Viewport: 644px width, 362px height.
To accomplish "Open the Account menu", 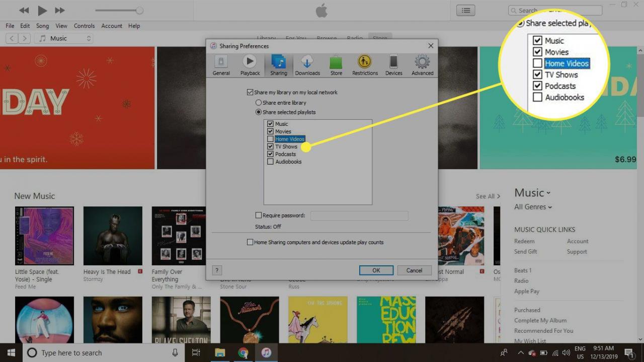I will point(112,26).
